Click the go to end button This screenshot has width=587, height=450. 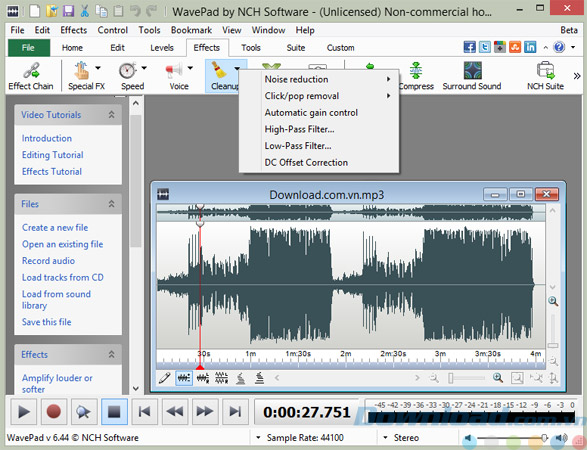235,411
